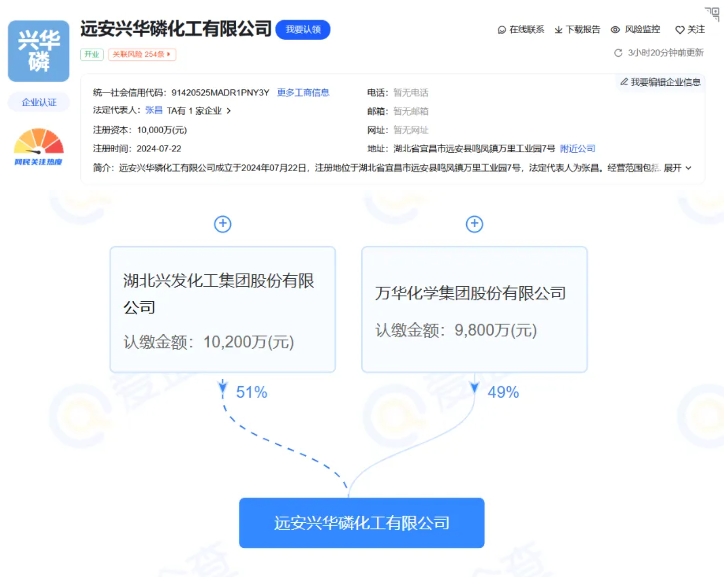
Task: Expand plus above 万华化学集团 node
Action: click(x=474, y=224)
